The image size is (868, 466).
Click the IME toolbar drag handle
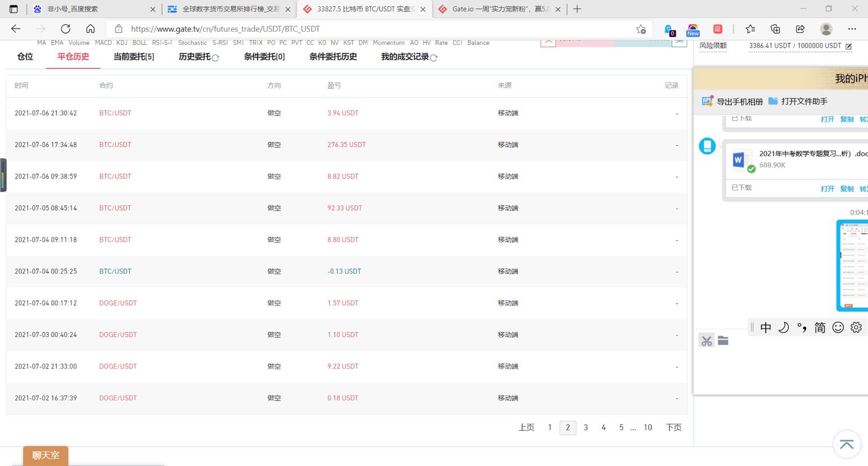(752, 328)
